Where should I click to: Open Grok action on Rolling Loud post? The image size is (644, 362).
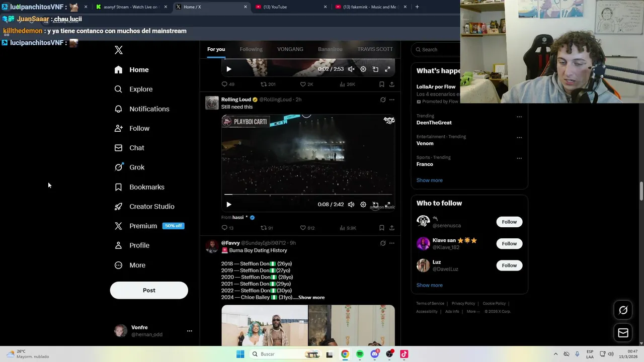(x=383, y=100)
